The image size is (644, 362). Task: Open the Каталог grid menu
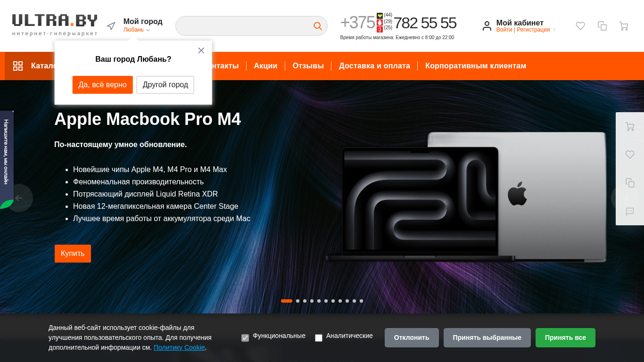pos(18,66)
